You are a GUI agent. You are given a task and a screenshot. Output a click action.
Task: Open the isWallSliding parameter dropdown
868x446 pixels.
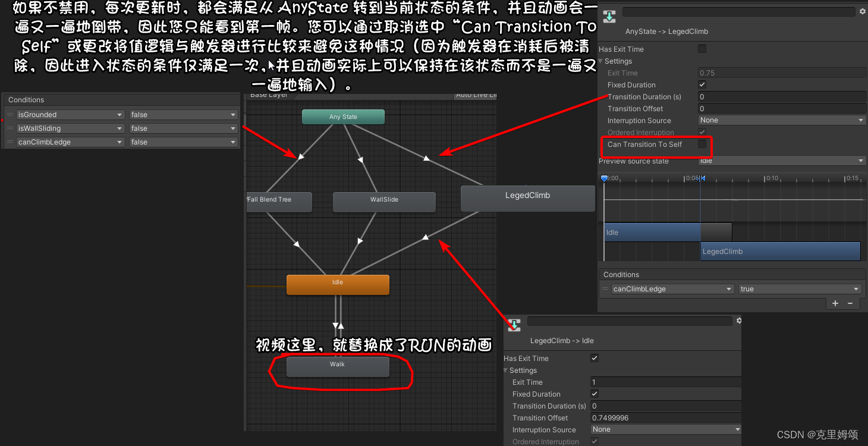(71, 128)
